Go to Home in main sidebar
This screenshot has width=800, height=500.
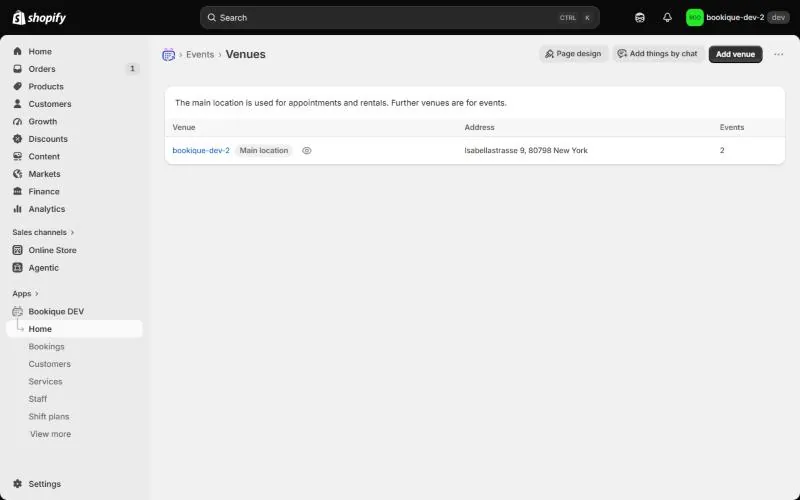(x=74, y=52)
